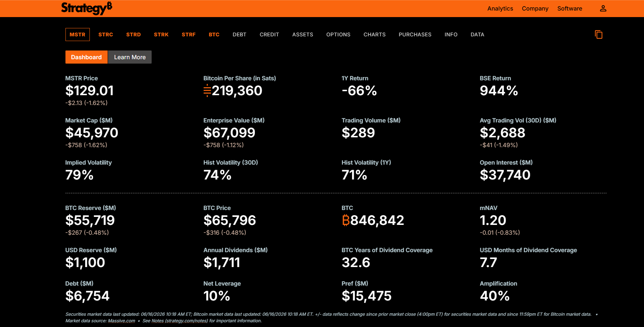Select the MSTR tab
644x327 pixels.
77,35
